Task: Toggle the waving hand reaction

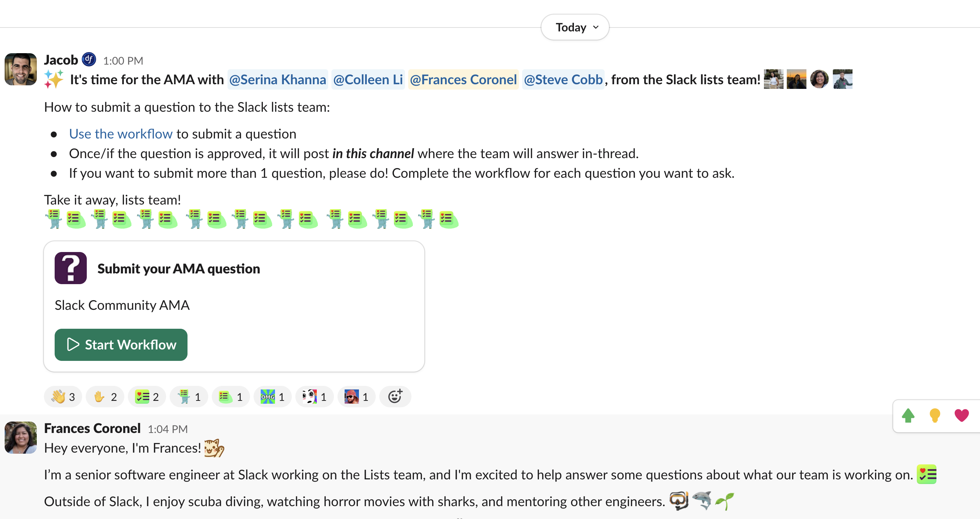Action: click(63, 397)
